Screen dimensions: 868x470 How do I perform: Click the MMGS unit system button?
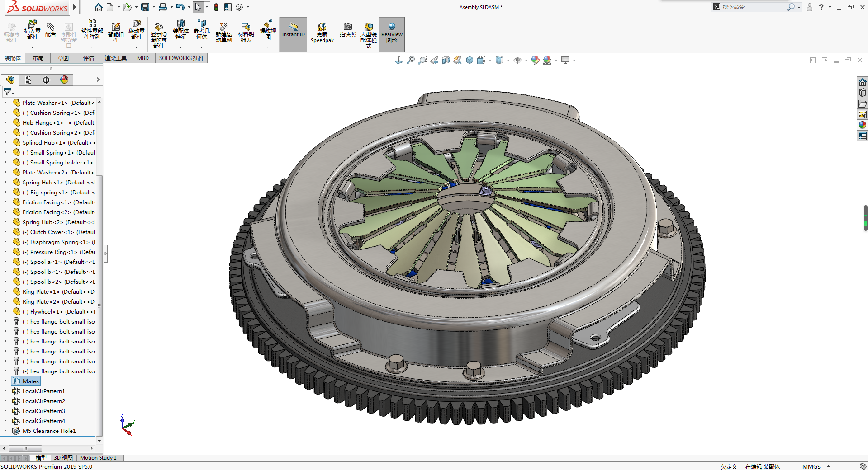pos(811,466)
